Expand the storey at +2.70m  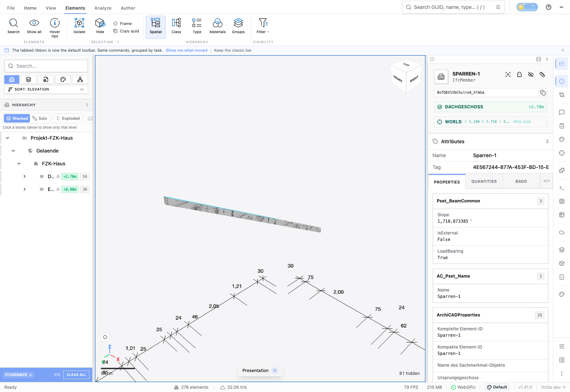pos(25,176)
